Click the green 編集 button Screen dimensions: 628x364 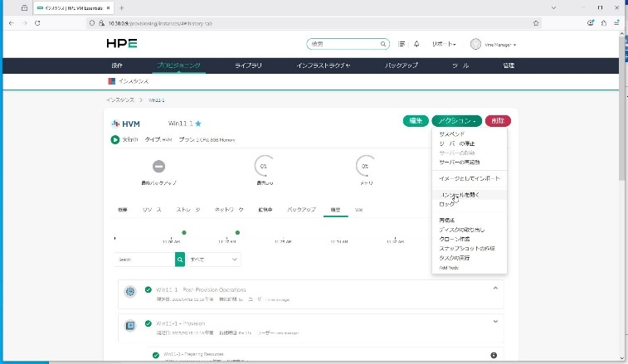[x=416, y=121]
